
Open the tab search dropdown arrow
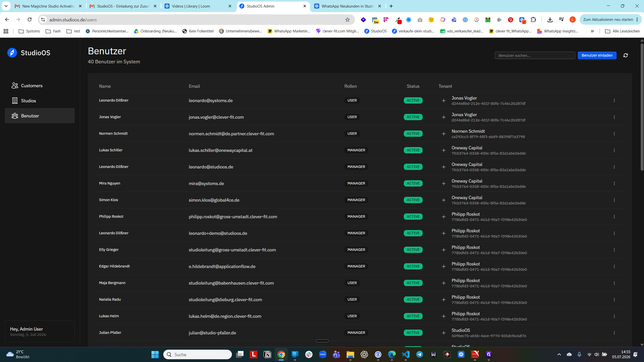pyautogui.click(x=6, y=6)
